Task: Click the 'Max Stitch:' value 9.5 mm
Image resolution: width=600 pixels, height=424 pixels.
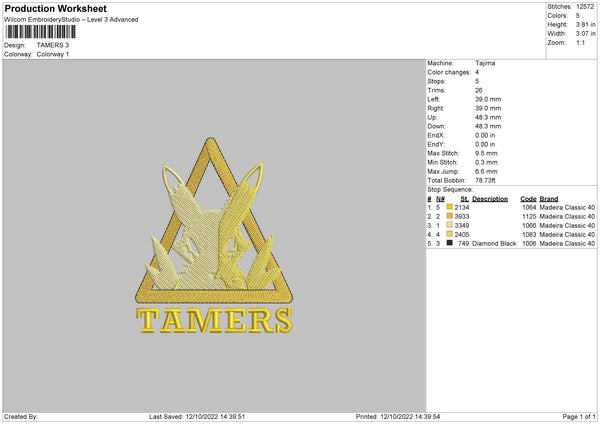Action: 486,153
